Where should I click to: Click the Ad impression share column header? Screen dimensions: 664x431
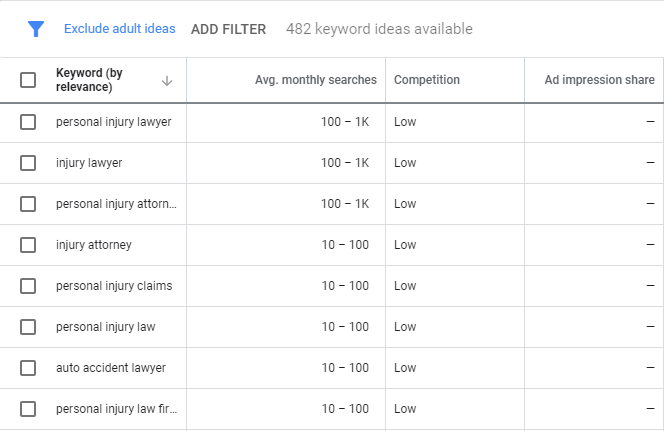coord(599,80)
